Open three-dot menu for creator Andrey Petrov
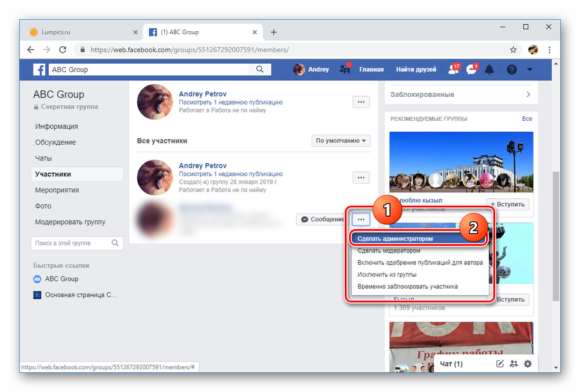Image resolution: width=580 pixels, height=392 pixels. point(361,177)
